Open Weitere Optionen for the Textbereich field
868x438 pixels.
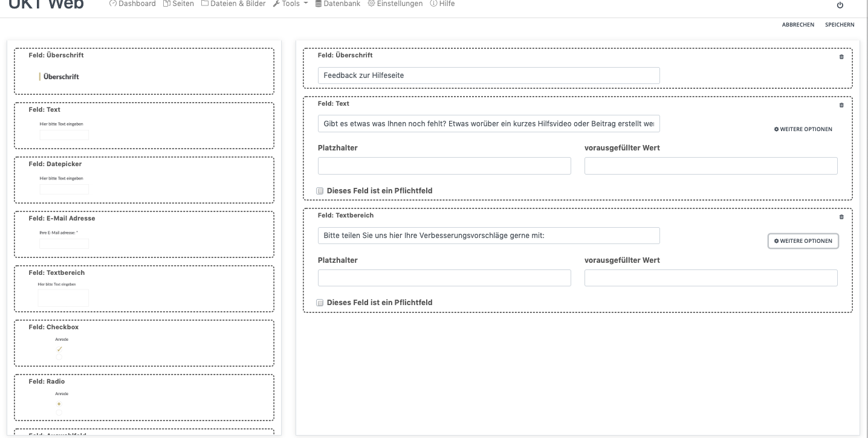[803, 241]
